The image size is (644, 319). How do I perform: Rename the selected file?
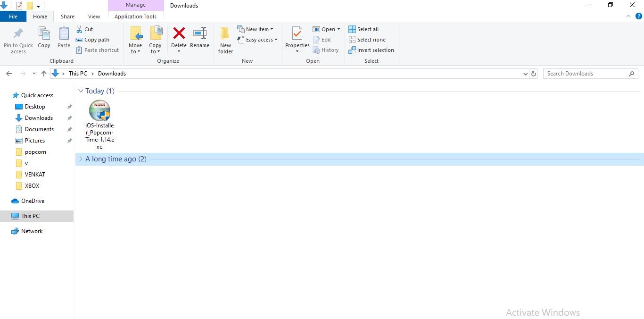point(199,38)
